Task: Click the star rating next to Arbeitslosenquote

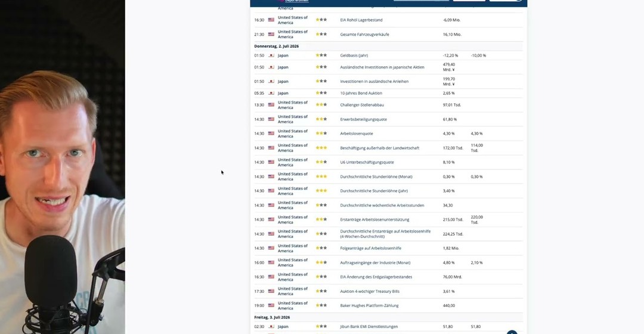Action: [x=321, y=134]
